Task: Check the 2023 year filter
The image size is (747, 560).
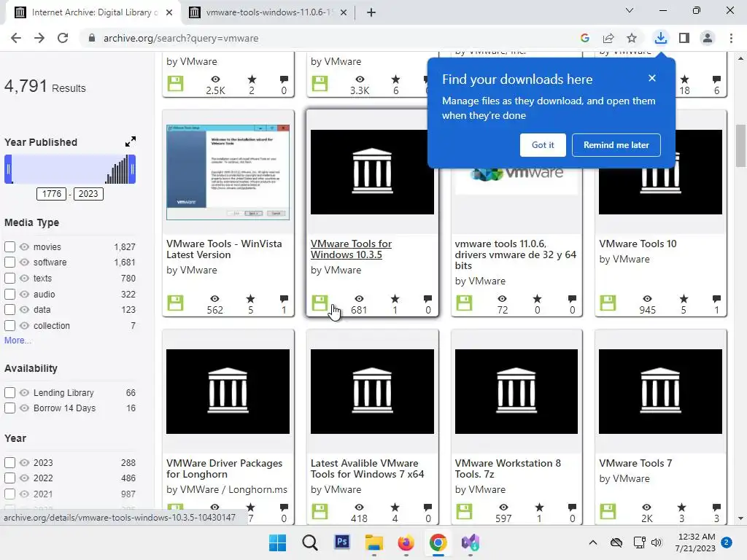Action: click(9, 463)
